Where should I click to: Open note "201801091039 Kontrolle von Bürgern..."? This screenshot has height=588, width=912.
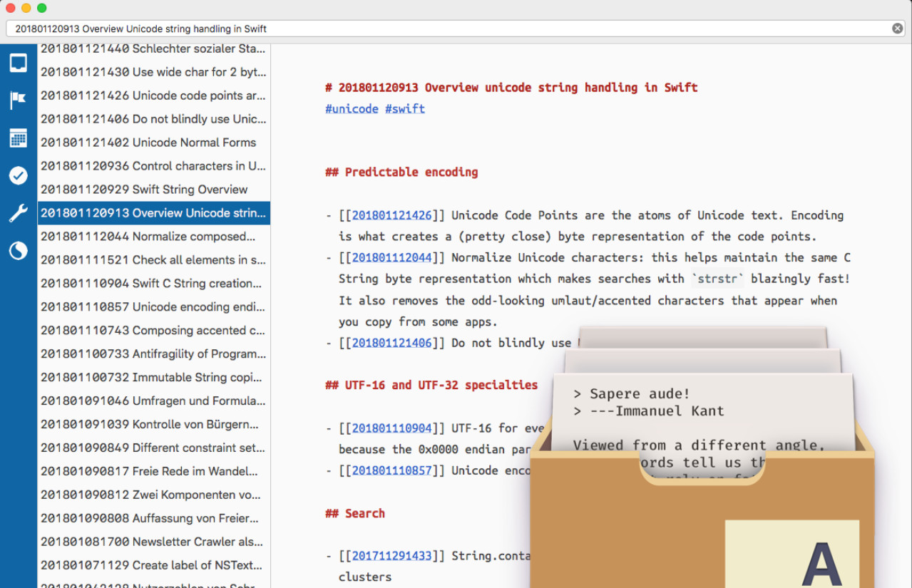[154, 425]
